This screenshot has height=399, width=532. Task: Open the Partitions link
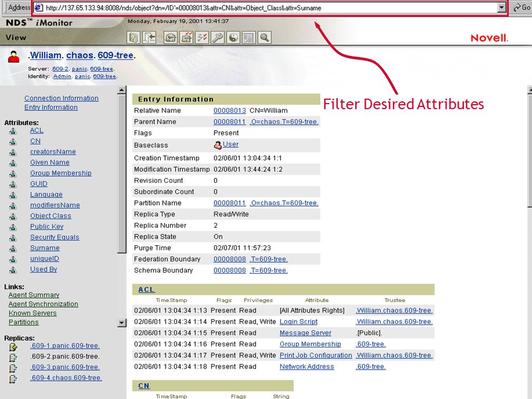click(x=23, y=322)
